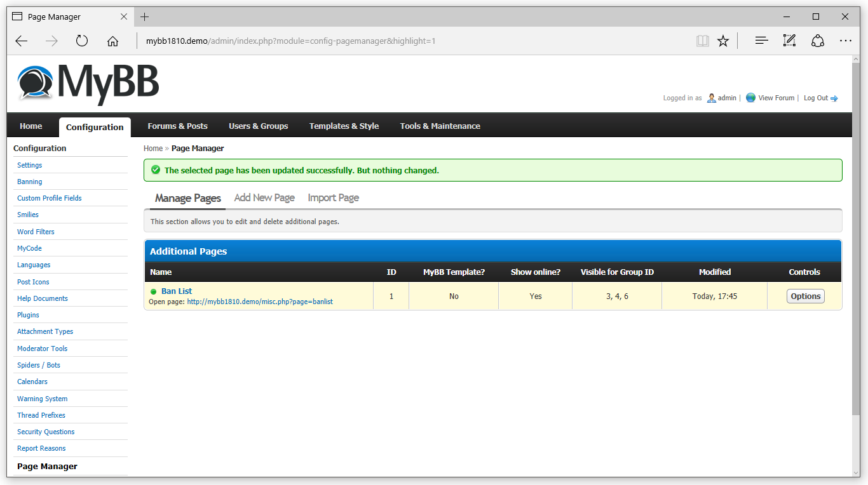
Task: Click the Ban List page name link
Action: [177, 291]
